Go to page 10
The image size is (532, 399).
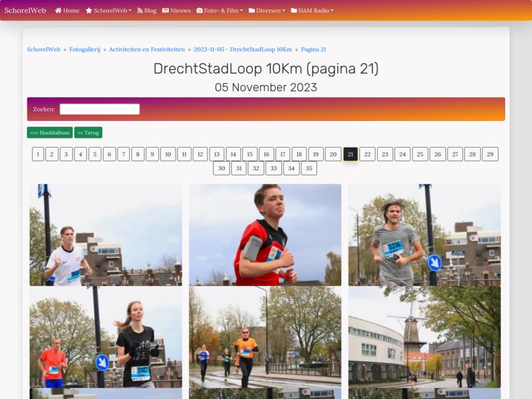click(168, 154)
